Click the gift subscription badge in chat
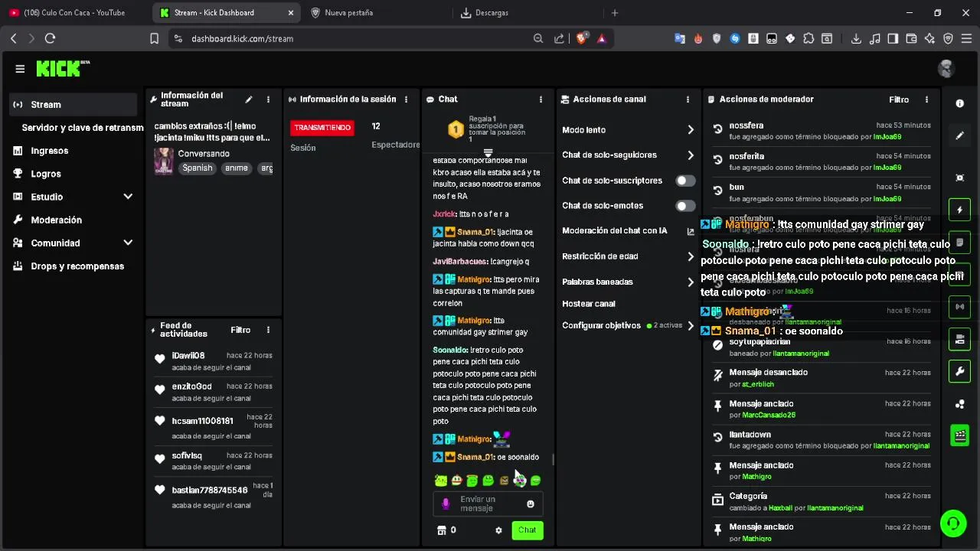This screenshot has width=980, height=551. (456, 129)
